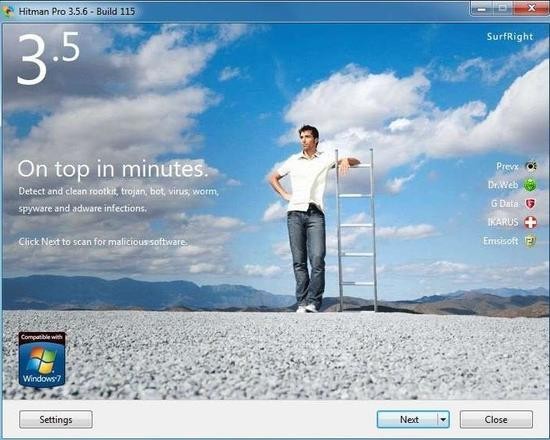Maximize the Hitman Pro window
Image resolution: width=550 pixels, height=440 pixels.
pos(503,8)
